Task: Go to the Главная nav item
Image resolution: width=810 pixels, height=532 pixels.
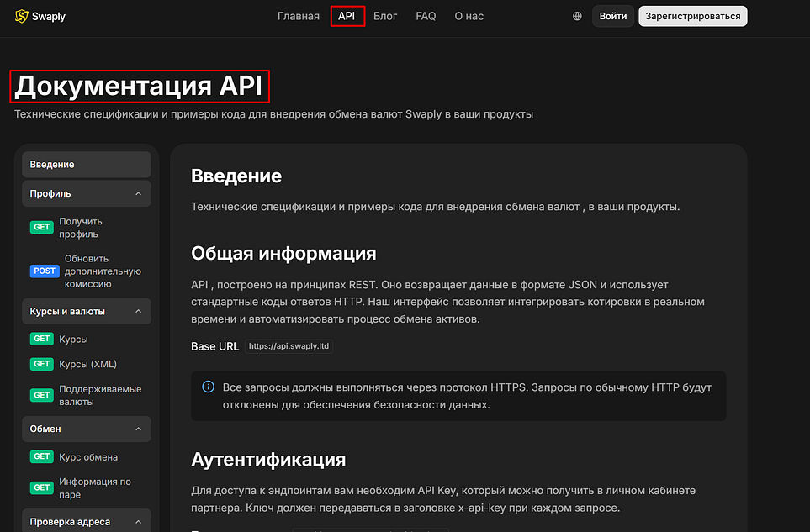Action: [298, 16]
